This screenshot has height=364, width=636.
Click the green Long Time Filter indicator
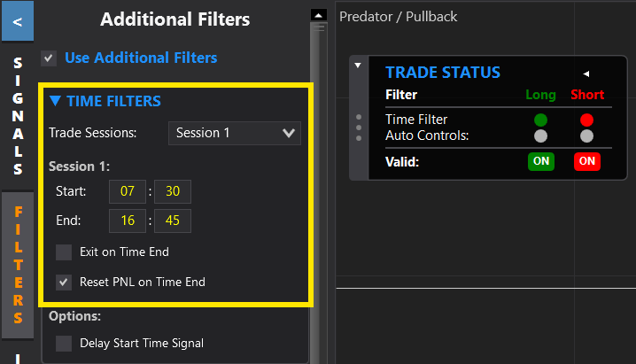coord(540,120)
